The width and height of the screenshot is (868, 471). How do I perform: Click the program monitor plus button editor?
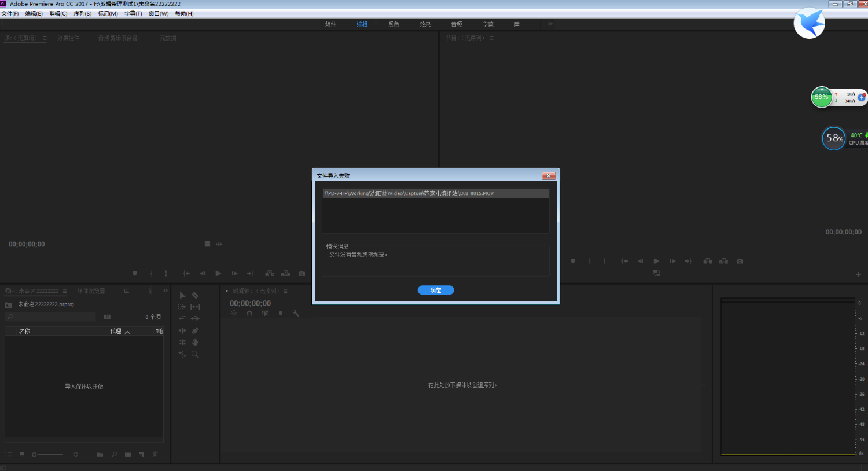click(x=858, y=274)
